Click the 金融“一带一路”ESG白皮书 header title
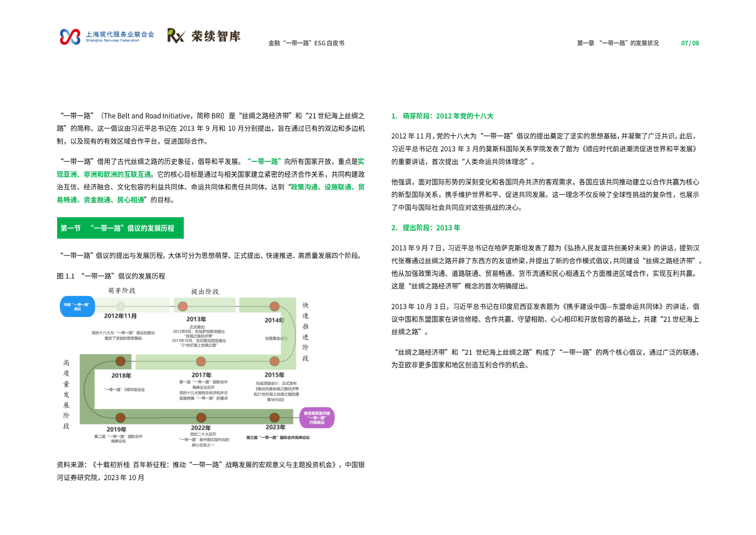756x535 pixels. 306,43
